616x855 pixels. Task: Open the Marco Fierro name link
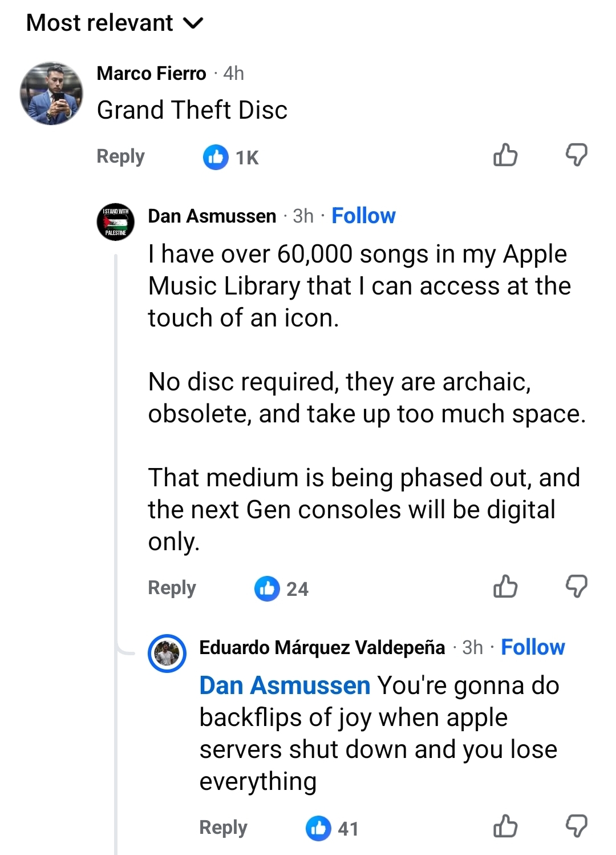pos(151,74)
